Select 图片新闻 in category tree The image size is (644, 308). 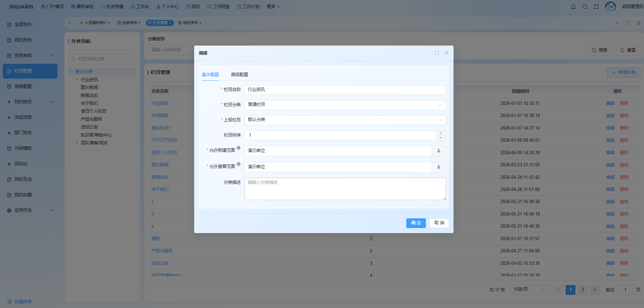[89, 88]
